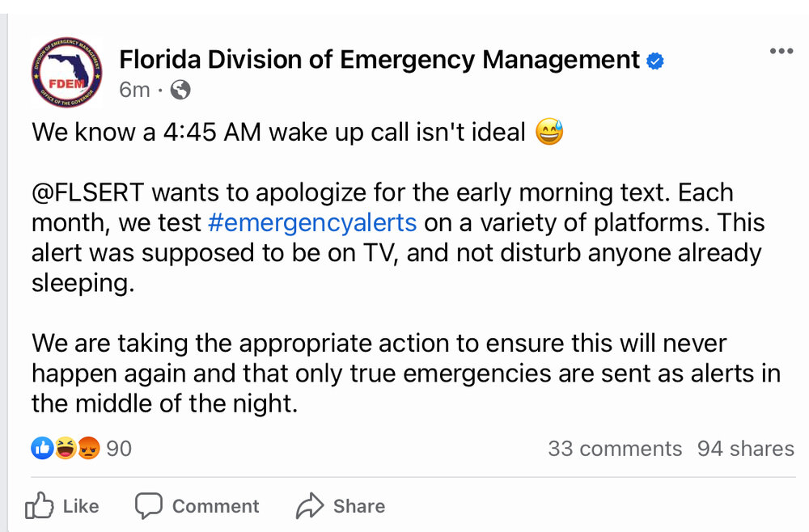This screenshot has width=809, height=532.
Task: Click the paragraph about true emergencies
Action: (x=404, y=373)
